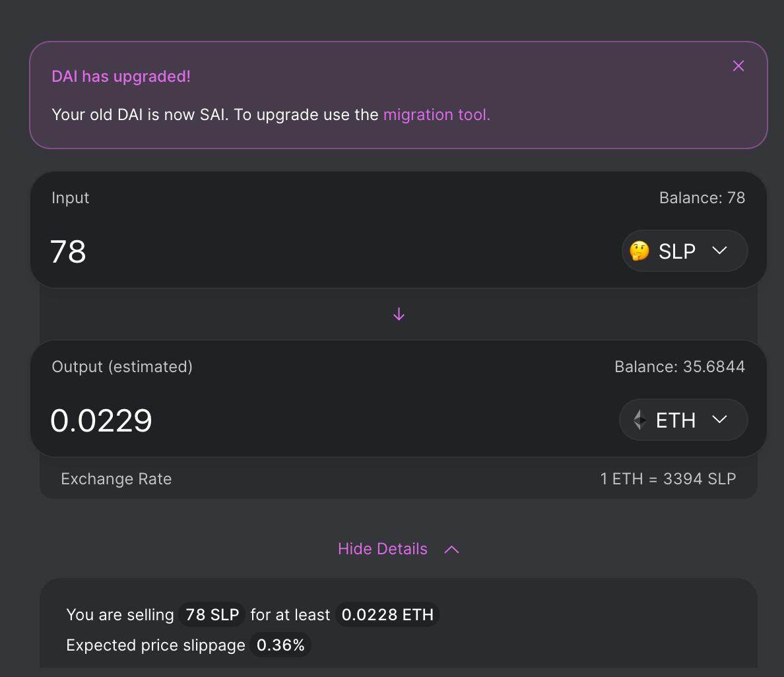Collapse details using the up chevron
The height and width of the screenshot is (677, 784).
451,550
